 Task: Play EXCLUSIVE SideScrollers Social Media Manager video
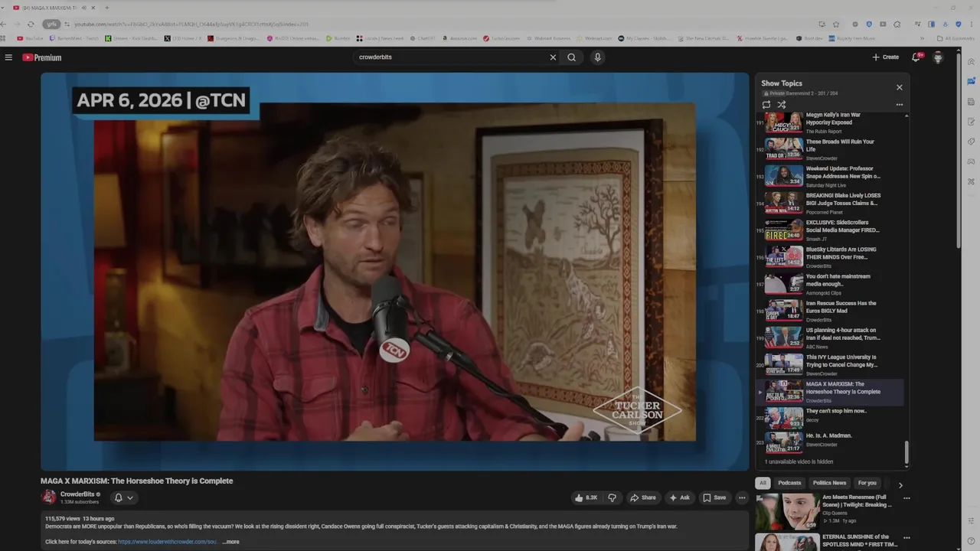tap(830, 230)
